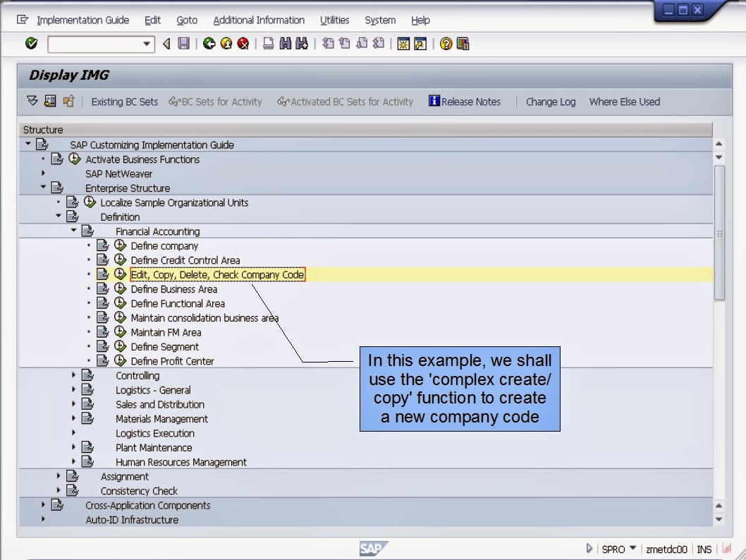Open the Goto menu
This screenshot has height=560, width=746.
pyautogui.click(x=187, y=20)
